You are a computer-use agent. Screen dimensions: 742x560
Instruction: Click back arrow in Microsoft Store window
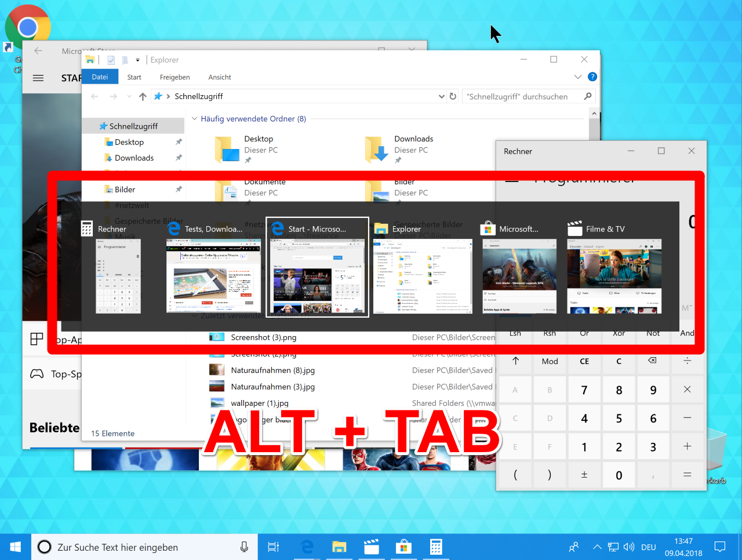point(38,51)
